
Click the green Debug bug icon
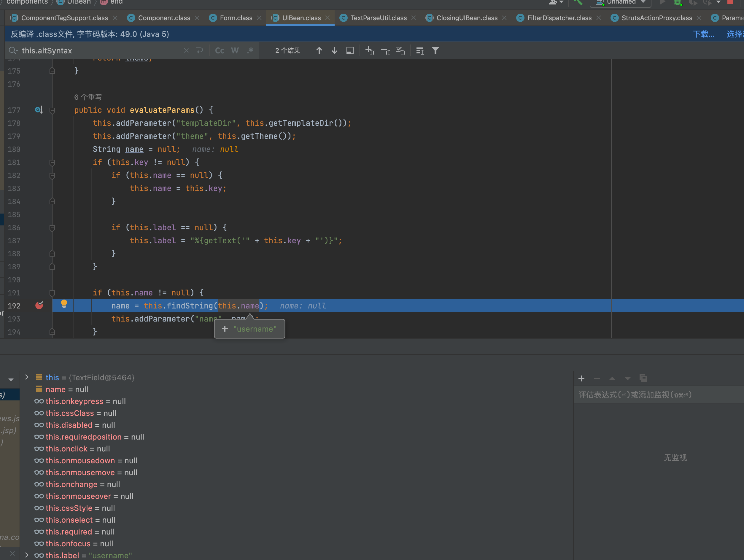click(x=678, y=2)
